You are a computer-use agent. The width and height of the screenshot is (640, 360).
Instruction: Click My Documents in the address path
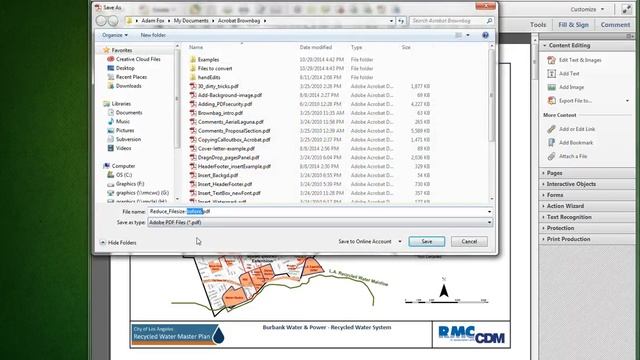point(191,20)
